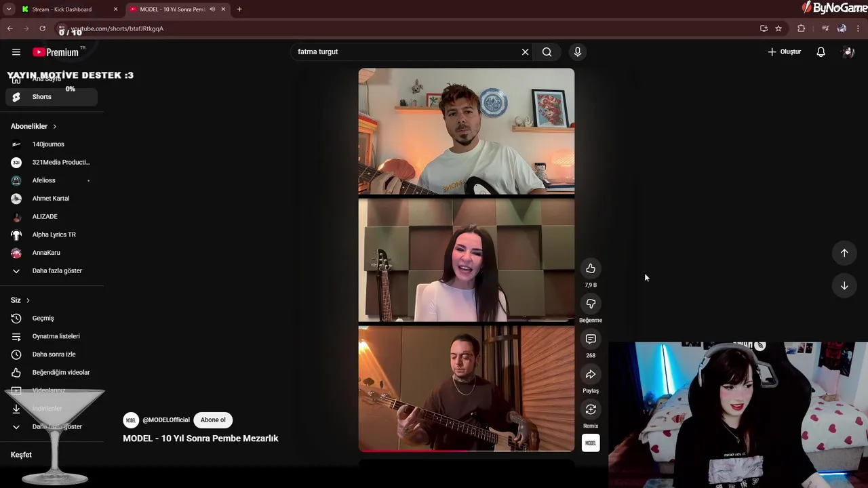The height and width of the screenshot is (488, 868).
Task: Open Daha sonra izle list
Action: [52, 354]
